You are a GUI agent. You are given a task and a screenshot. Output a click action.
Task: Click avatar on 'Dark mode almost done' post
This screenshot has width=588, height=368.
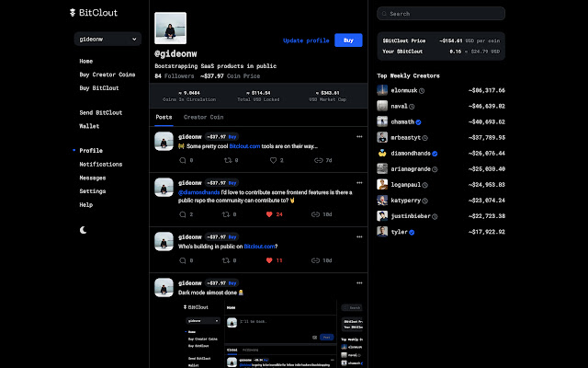click(x=164, y=288)
